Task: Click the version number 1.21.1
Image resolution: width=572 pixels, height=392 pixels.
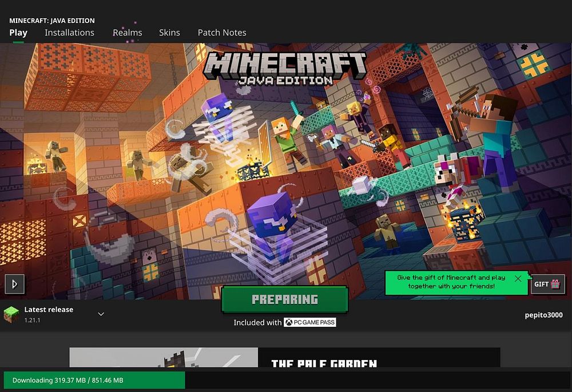Action: point(32,320)
